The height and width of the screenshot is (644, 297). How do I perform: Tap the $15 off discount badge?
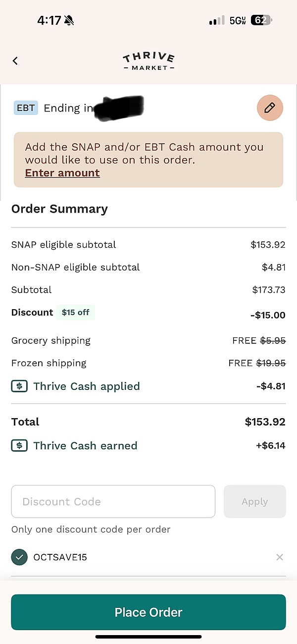tap(75, 313)
